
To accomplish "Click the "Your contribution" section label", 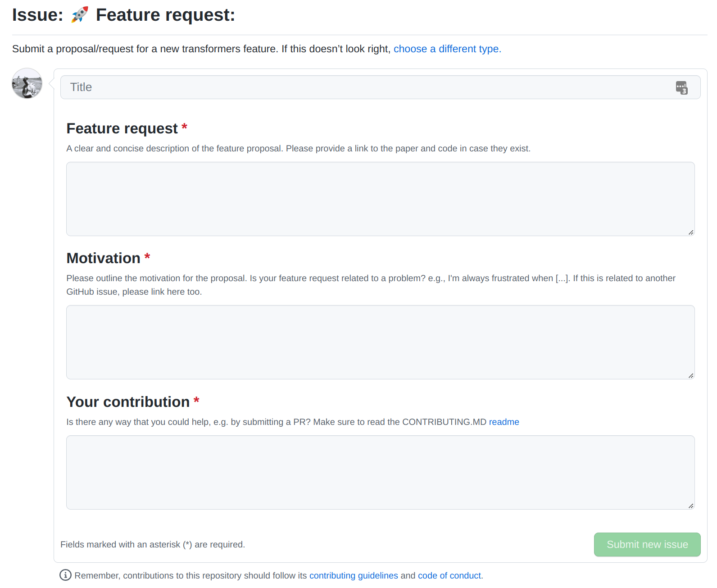I will coord(128,402).
